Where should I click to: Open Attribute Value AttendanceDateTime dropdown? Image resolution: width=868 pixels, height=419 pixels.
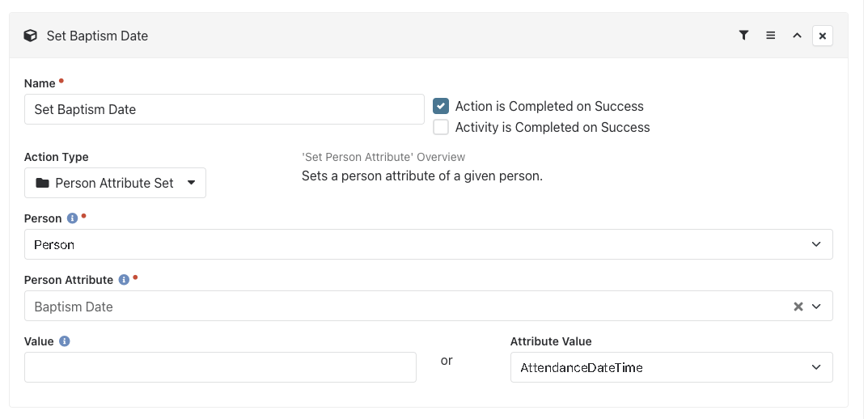[x=671, y=367]
